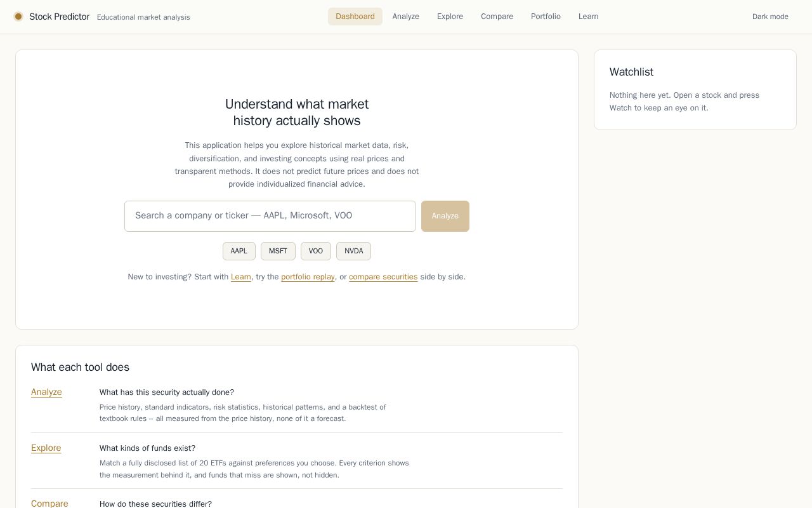The width and height of the screenshot is (812, 508).
Task: Choose the MSFT quick ticker chip
Action: click(278, 251)
